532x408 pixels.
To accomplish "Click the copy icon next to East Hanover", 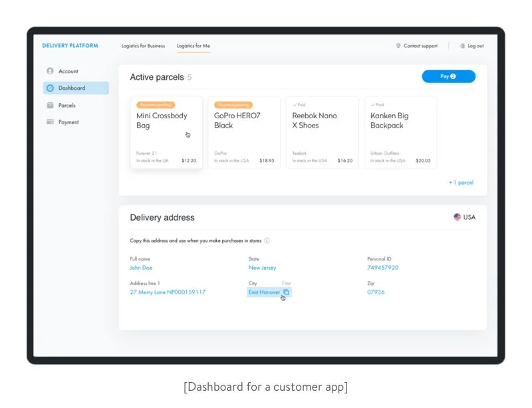I will 286,292.
